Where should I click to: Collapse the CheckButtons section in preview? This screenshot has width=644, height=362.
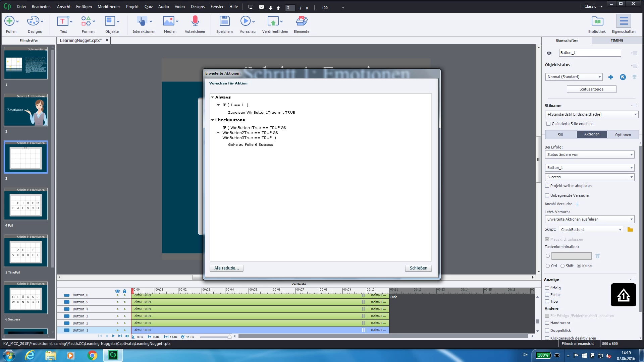[212, 120]
